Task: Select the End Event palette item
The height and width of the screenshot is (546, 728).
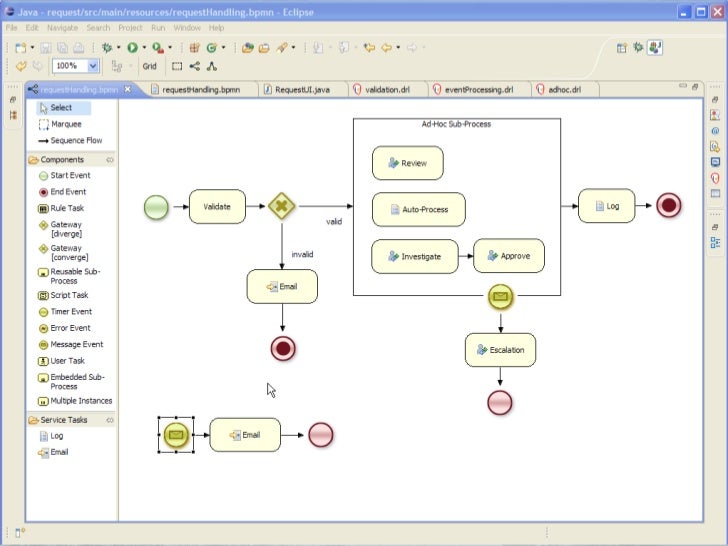Action: coord(62,192)
